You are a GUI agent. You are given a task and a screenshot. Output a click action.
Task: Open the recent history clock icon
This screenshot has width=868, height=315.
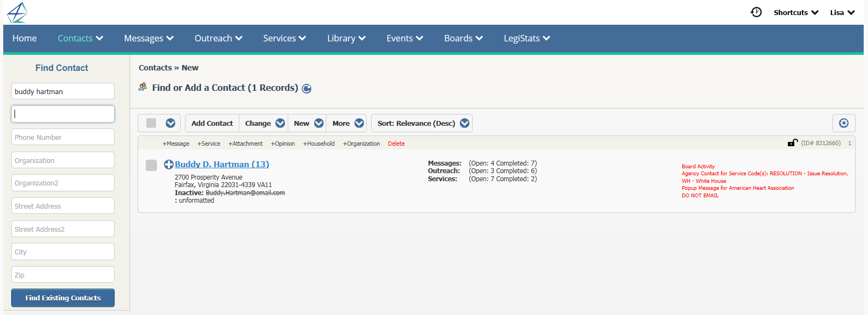[x=756, y=12]
